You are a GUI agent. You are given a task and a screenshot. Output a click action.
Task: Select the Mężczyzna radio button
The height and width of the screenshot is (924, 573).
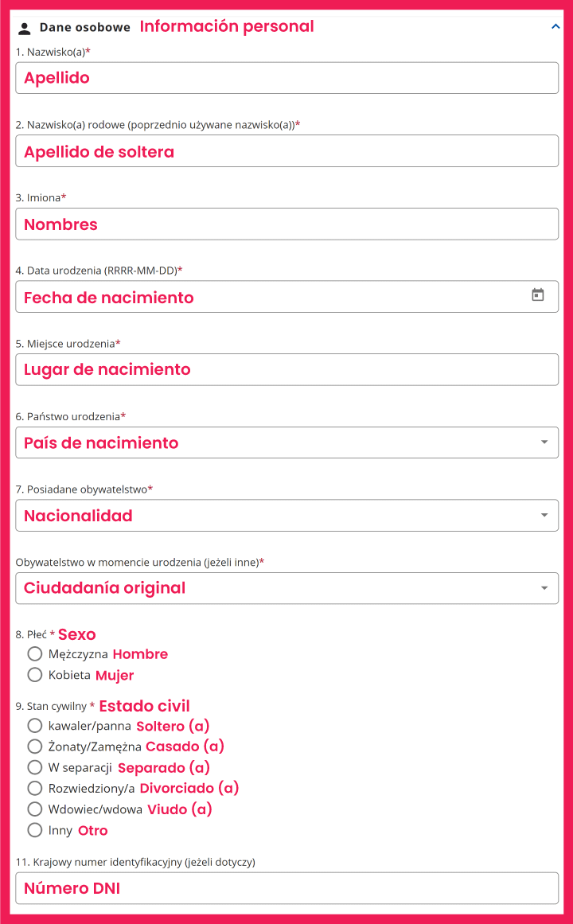tap(34, 654)
